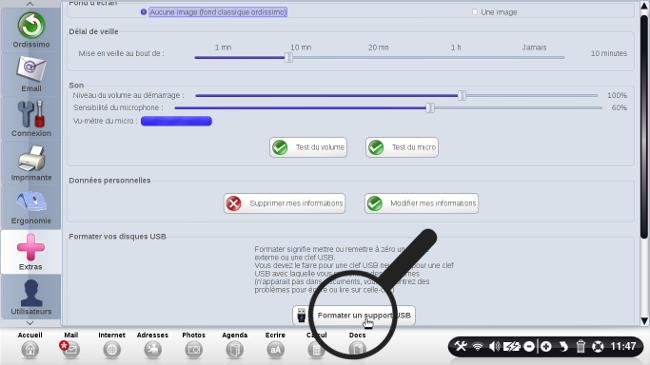Open the Ergonomie mouse settings
The image size is (650, 365).
point(31,207)
